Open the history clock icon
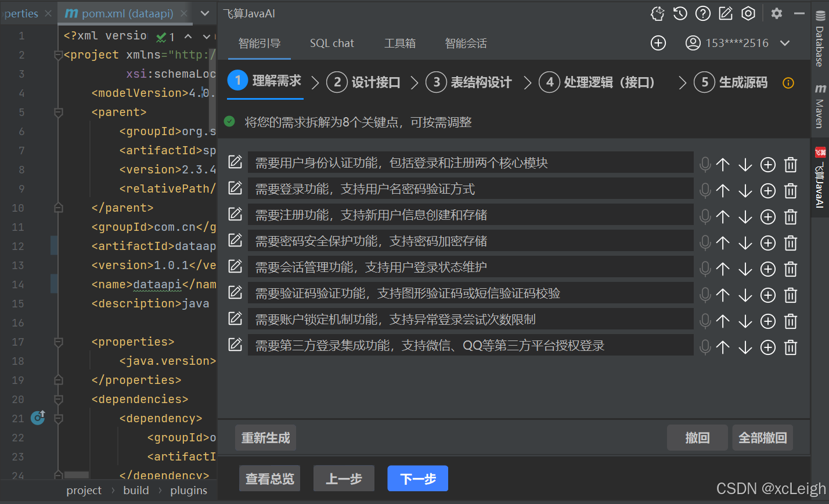Image resolution: width=829 pixels, height=504 pixels. (x=680, y=13)
